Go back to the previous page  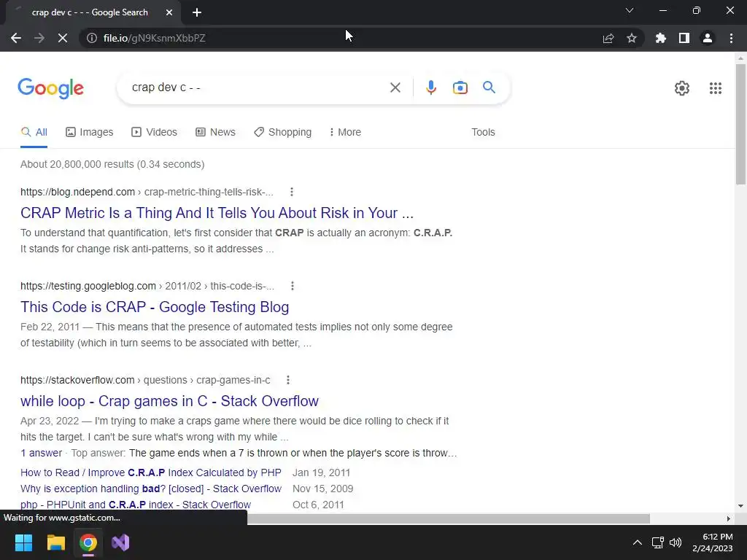click(x=16, y=38)
